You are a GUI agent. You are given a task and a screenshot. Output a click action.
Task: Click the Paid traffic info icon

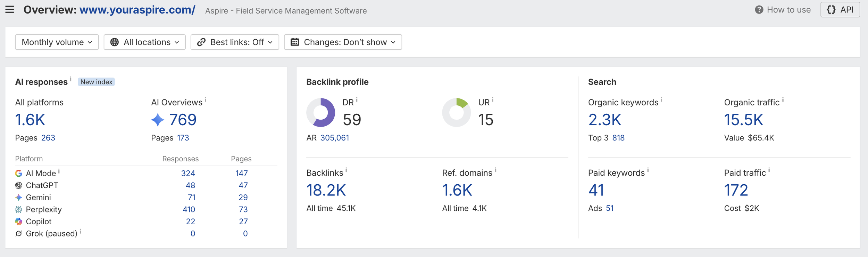tap(769, 170)
